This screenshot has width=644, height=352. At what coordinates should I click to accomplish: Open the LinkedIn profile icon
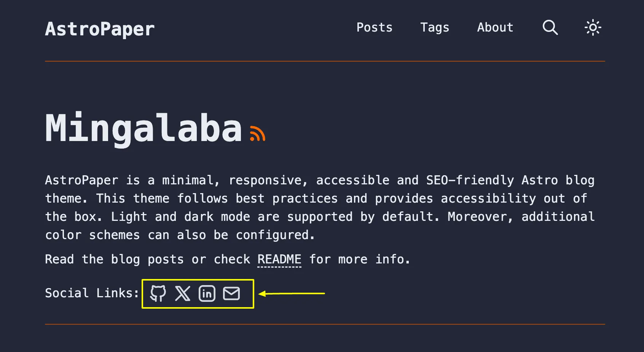click(x=207, y=293)
